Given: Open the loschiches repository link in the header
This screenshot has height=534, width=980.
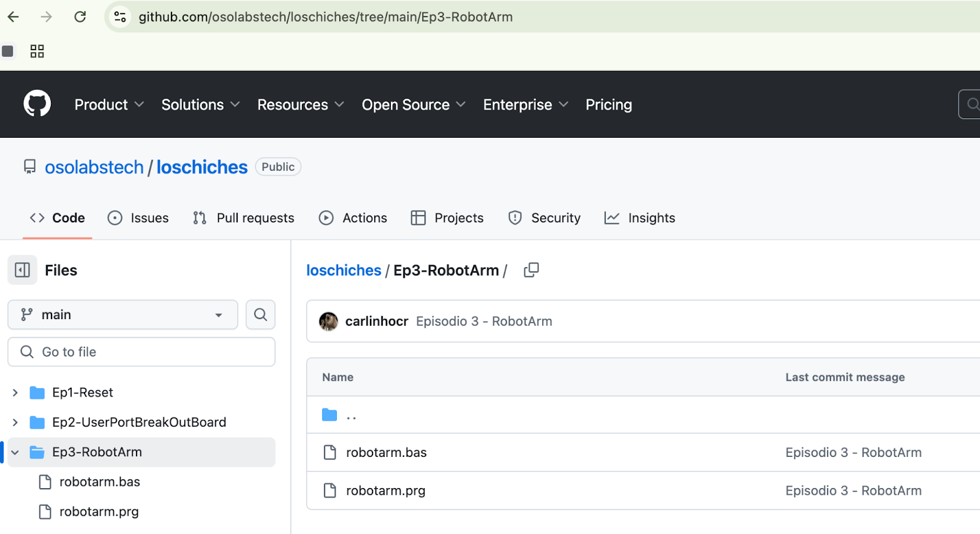Looking at the screenshot, I should point(202,167).
